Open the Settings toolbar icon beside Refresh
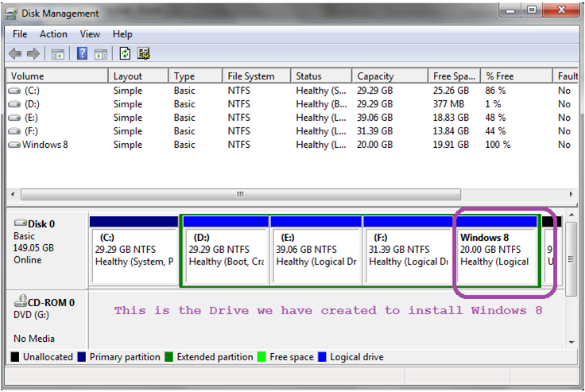This screenshot has width=585, height=392. [x=144, y=53]
